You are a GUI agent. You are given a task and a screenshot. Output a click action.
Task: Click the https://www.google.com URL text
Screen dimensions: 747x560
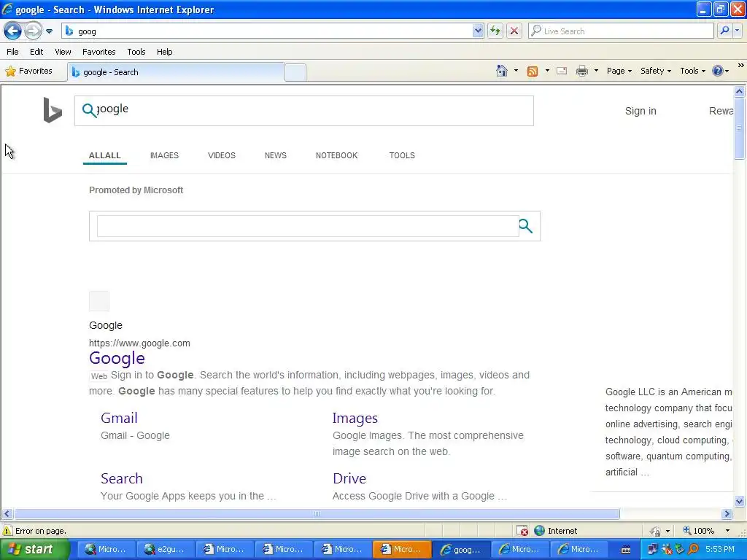point(139,343)
